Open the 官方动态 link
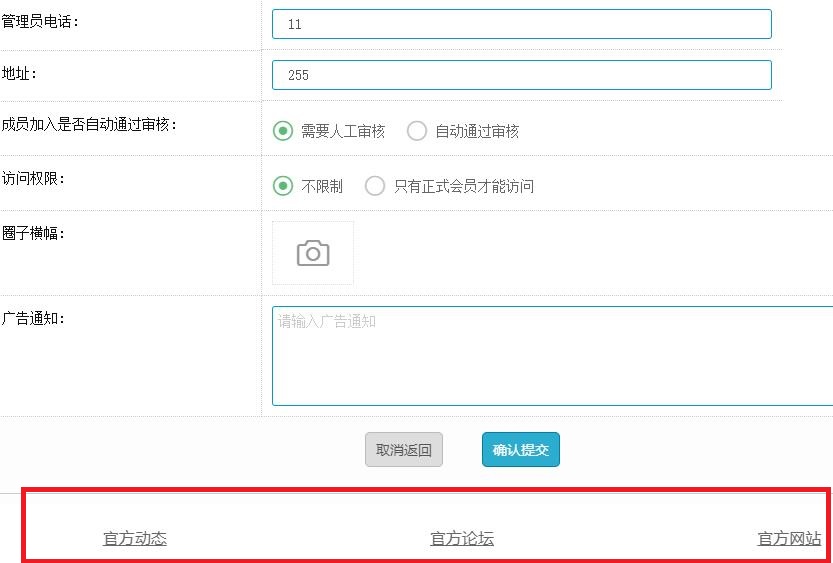Screen dimensions: 833x563 point(135,539)
